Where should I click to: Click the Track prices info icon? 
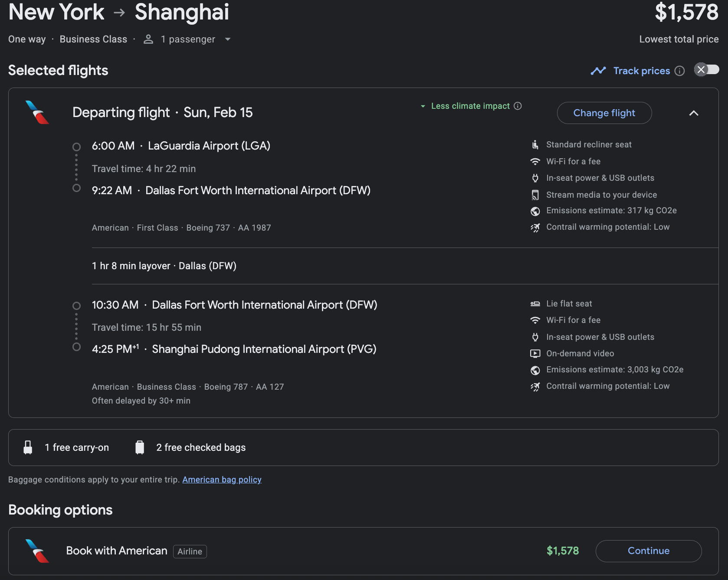680,71
